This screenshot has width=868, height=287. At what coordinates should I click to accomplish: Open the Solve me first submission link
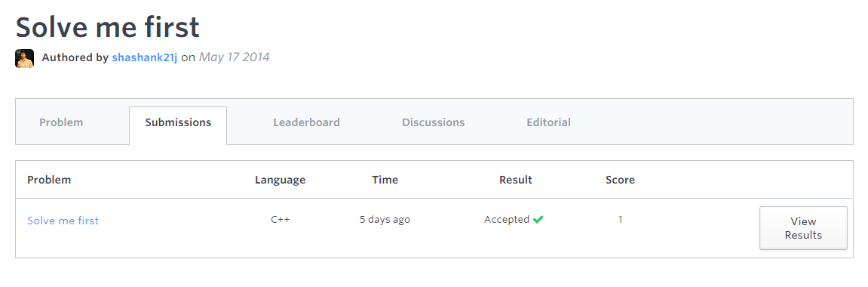click(63, 221)
